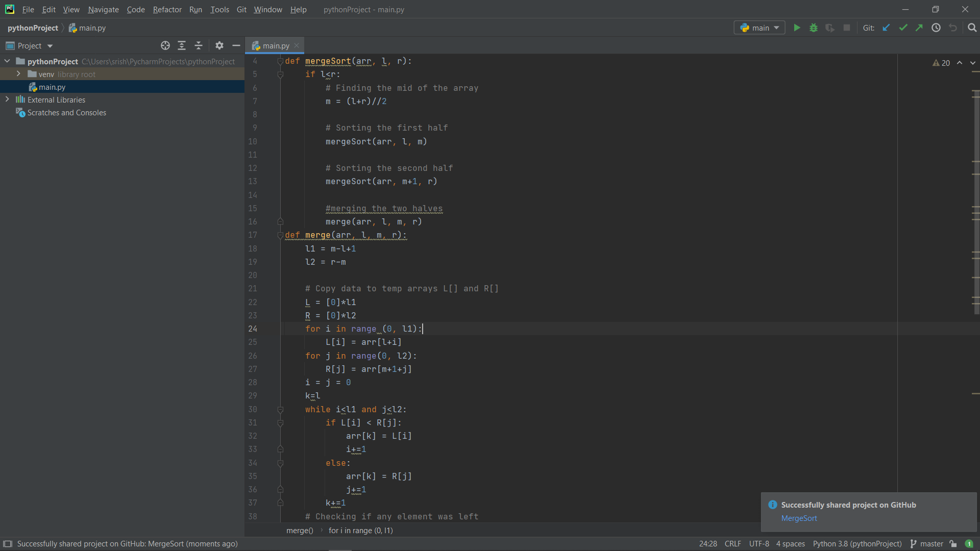Expand External Libraries tree node
Viewport: 980px width, 551px height.
point(7,99)
